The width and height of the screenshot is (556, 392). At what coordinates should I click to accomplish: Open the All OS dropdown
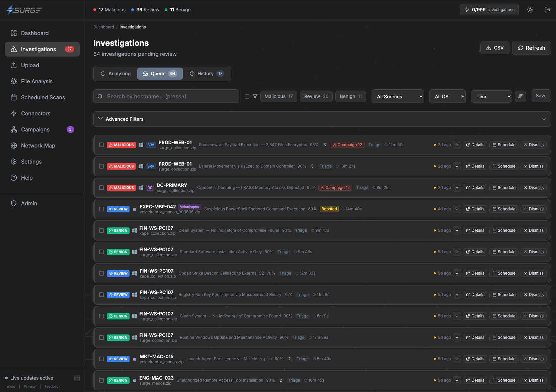click(447, 96)
